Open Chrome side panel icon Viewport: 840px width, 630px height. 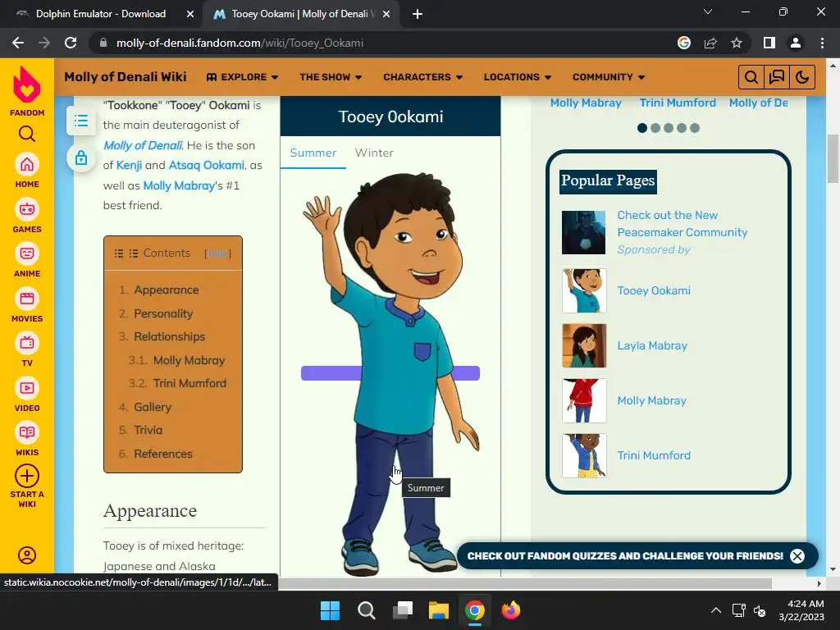(x=769, y=43)
